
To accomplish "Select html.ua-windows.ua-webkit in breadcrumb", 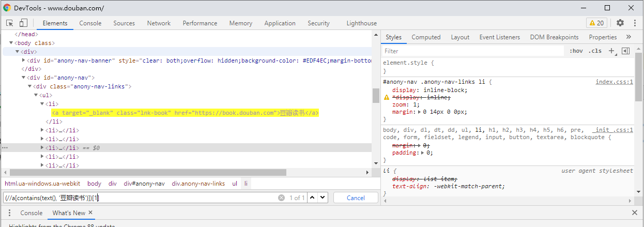I will [x=43, y=183].
